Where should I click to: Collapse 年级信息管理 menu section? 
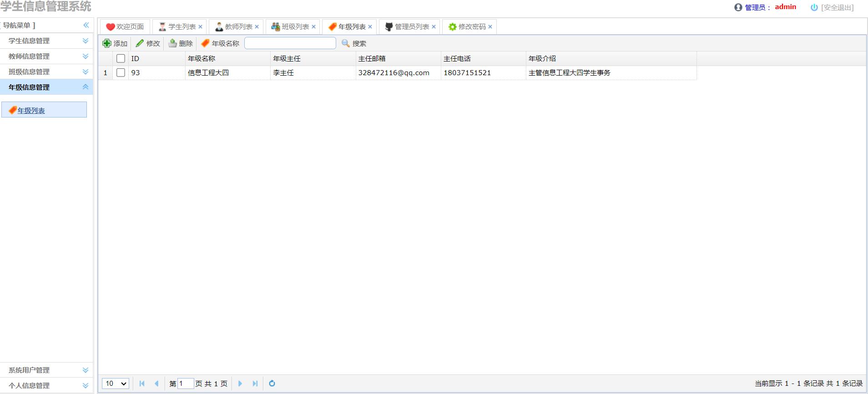pos(86,87)
